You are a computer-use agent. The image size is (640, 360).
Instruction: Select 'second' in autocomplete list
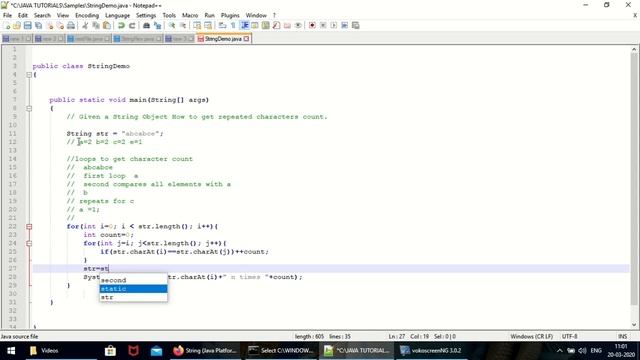[133, 280]
